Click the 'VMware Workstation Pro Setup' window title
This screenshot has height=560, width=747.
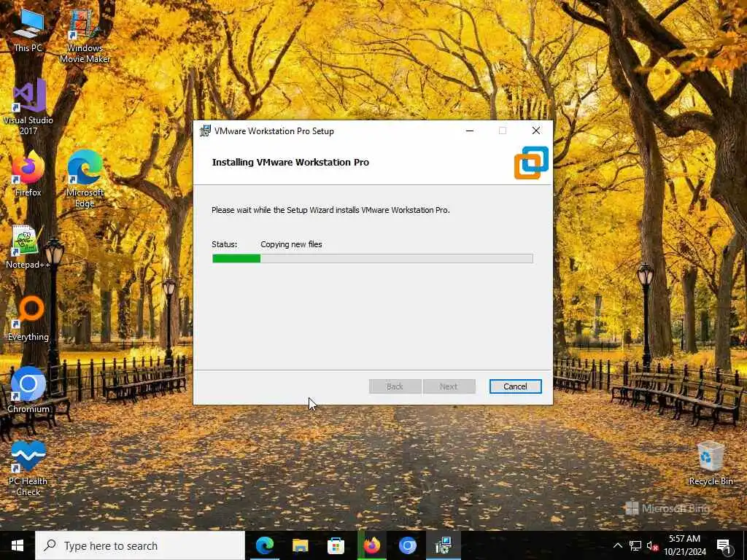274,131
